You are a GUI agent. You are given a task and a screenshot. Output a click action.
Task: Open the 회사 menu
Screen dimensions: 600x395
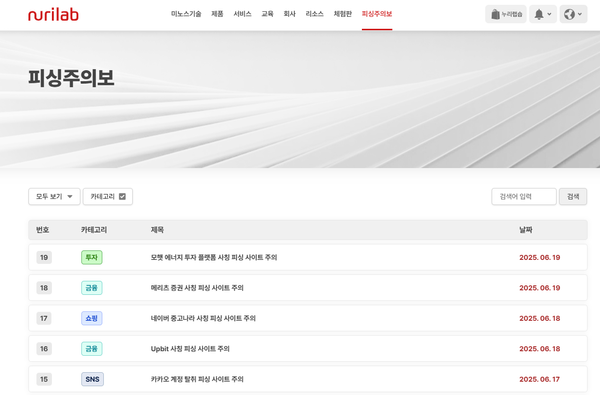(x=289, y=14)
